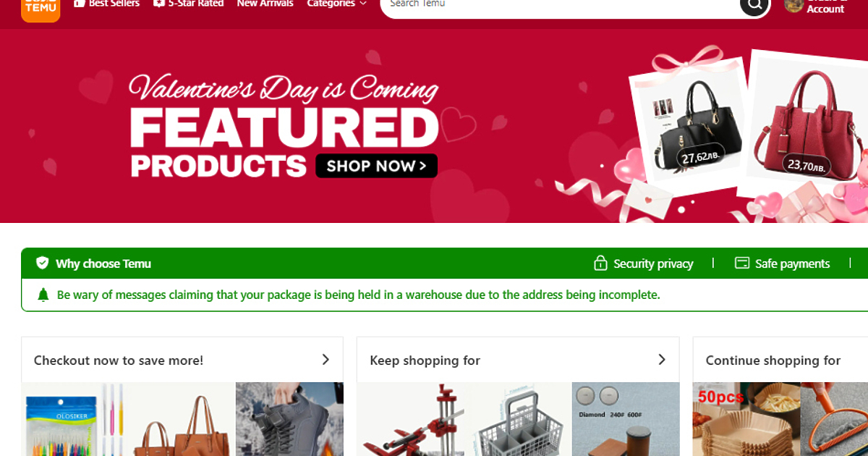Viewport: 868px width, 456px height.
Task: Click the account avatar icon
Action: [793, 5]
